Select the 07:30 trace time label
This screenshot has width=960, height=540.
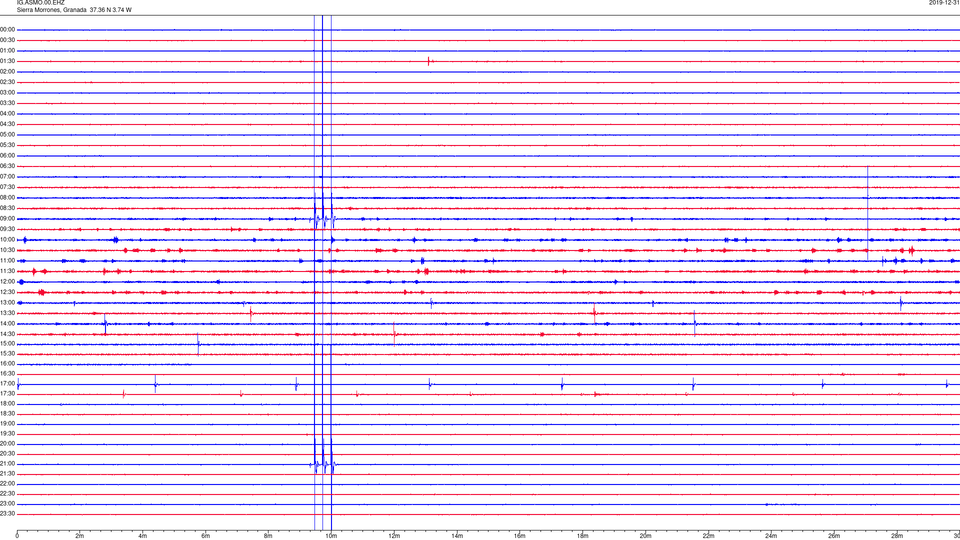point(7,187)
